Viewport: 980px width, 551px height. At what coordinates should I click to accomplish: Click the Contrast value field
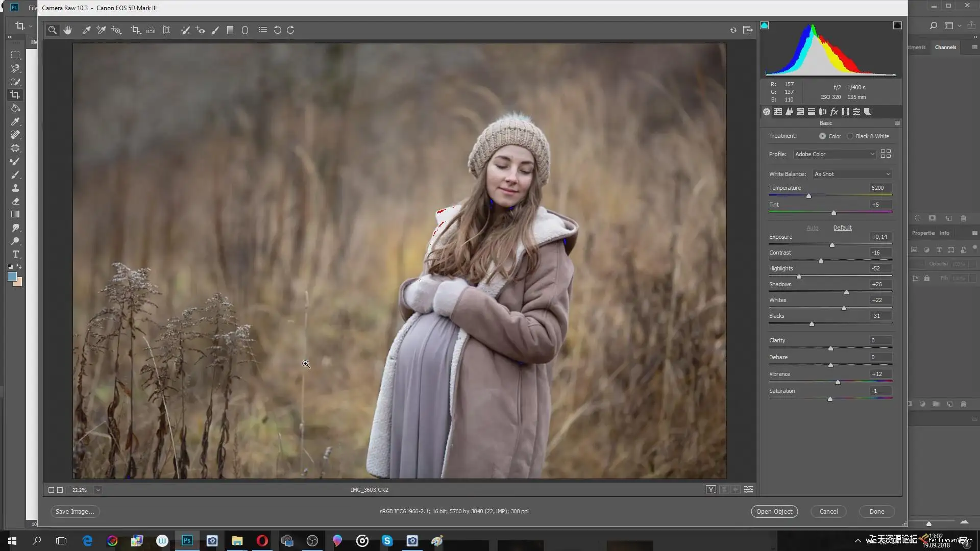[x=880, y=253]
